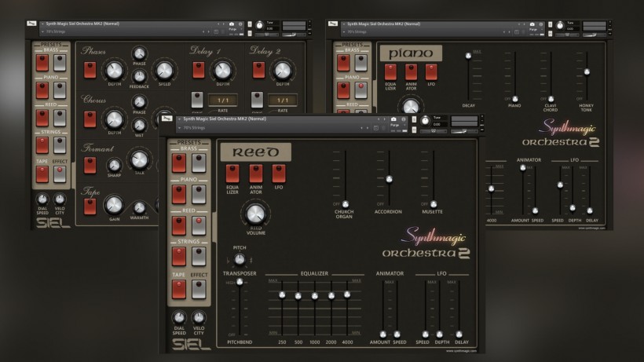Select red Strings preset button in Reed window
The image size is (644, 362).
pyautogui.click(x=178, y=256)
